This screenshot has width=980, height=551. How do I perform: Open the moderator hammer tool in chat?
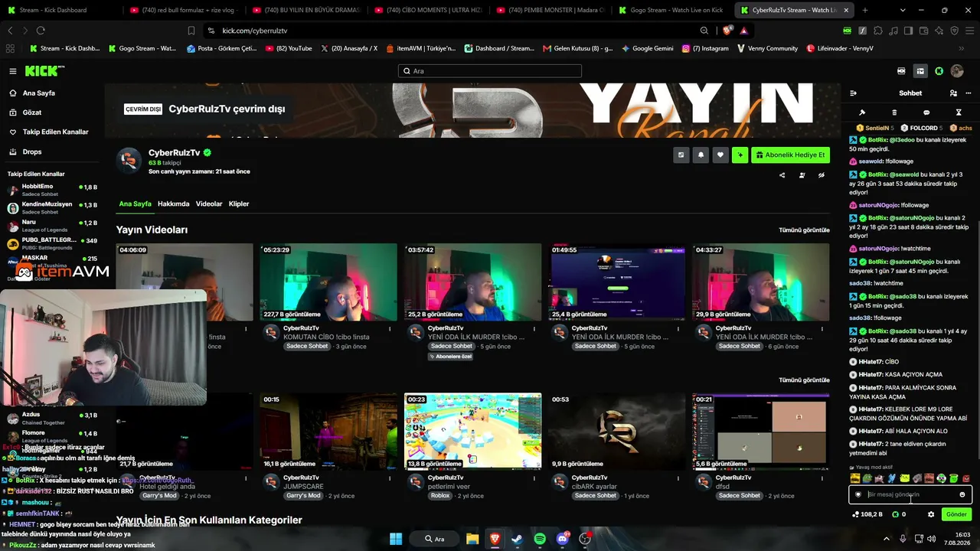tap(862, 112)
